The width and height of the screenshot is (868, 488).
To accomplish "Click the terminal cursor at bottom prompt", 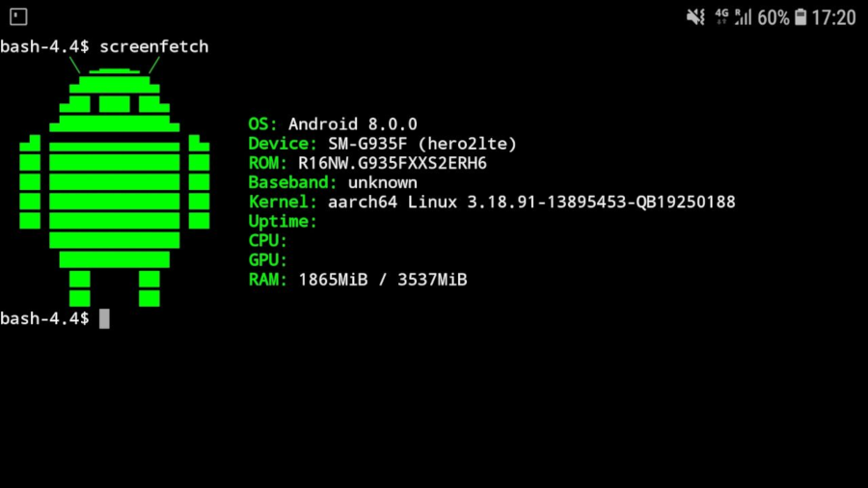I will (x=104, y=318).
